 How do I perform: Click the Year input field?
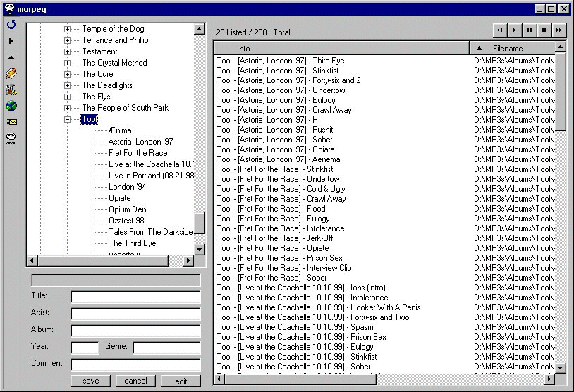coord(85,348)
